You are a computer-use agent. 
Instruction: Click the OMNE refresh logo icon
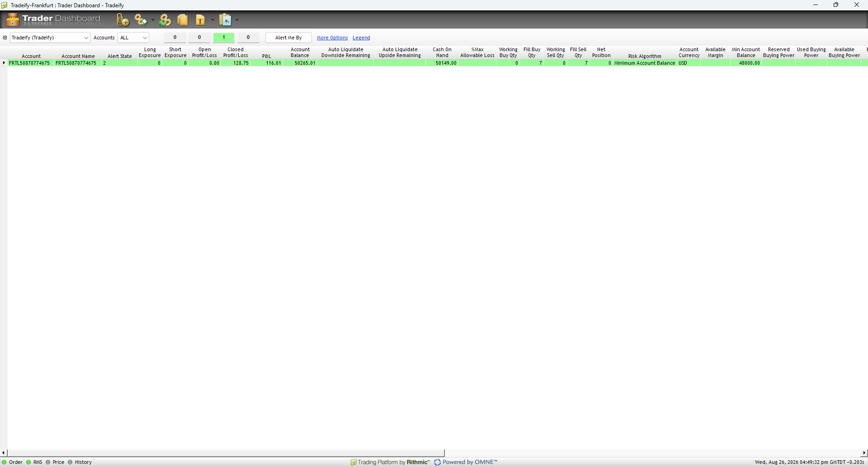click(x=438, y=462)
